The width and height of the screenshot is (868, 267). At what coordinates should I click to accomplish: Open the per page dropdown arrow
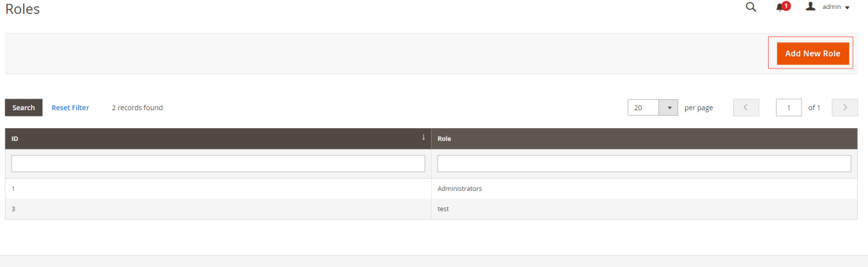click(668, 107)
